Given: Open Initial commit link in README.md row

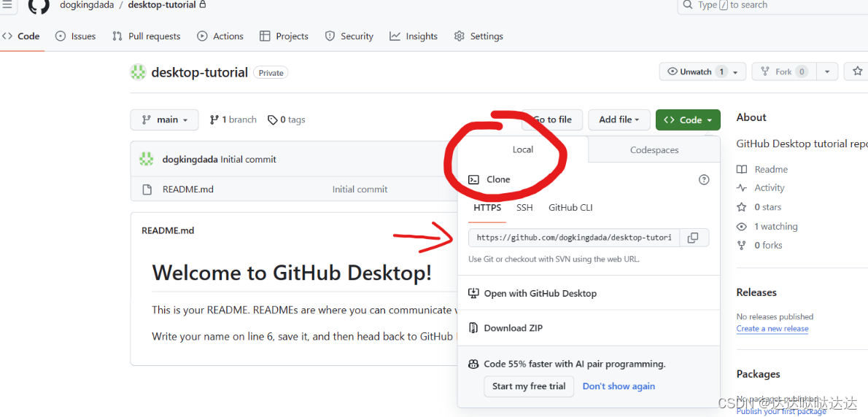Looking at the screenshot, I should (360, 189).
